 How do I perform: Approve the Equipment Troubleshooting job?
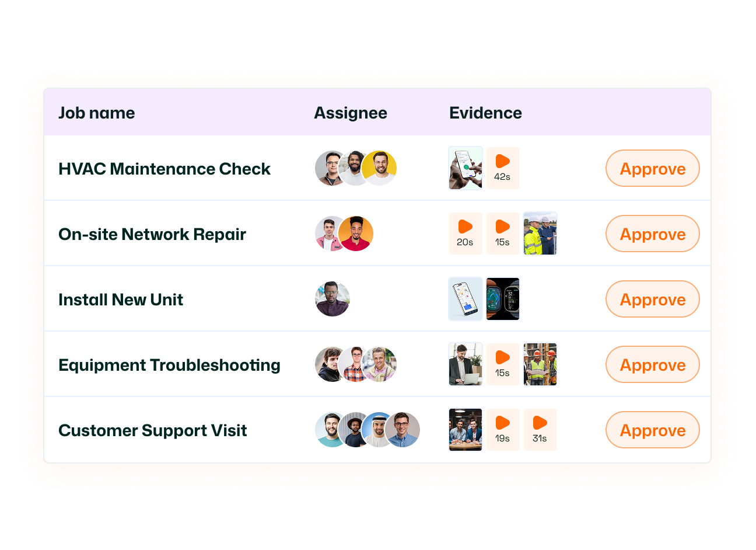pos(652,364)
